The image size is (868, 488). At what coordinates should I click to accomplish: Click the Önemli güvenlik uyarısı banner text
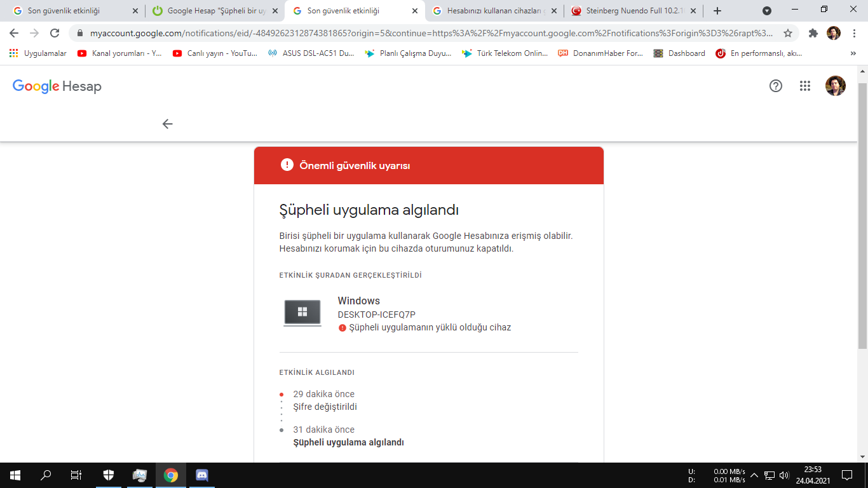click(355, 166)
